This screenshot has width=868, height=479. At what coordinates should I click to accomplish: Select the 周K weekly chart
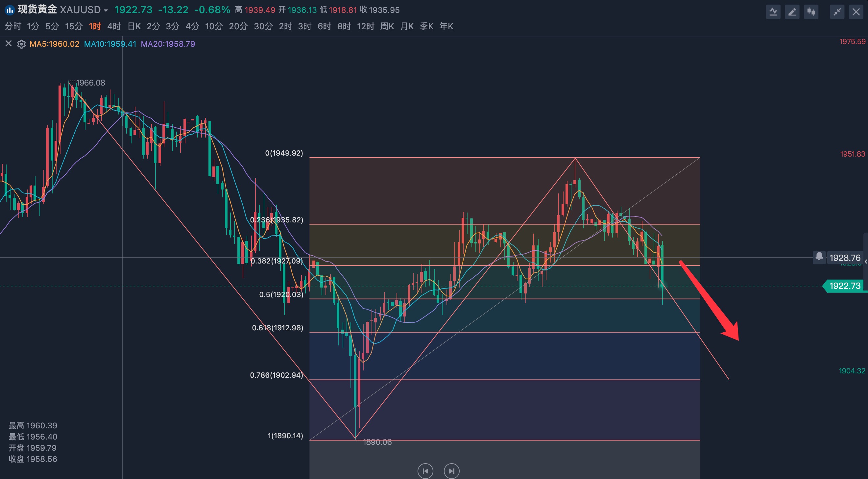[387, 26]
